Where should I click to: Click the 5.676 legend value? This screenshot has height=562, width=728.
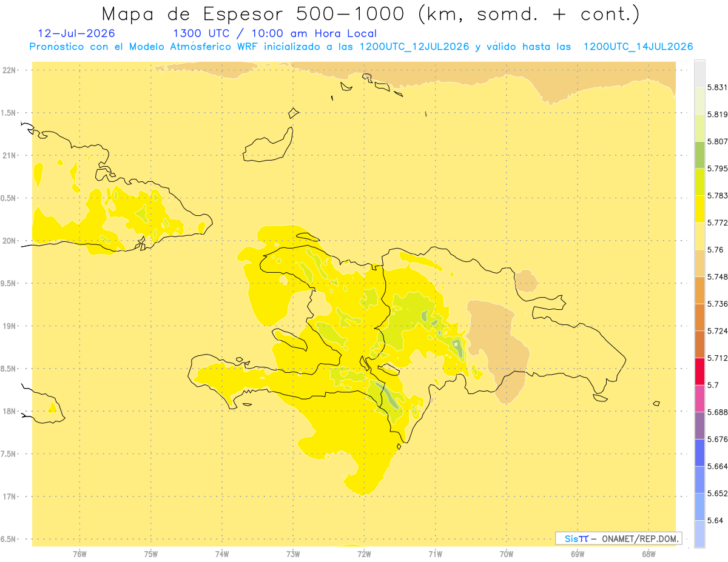[717, 440]
